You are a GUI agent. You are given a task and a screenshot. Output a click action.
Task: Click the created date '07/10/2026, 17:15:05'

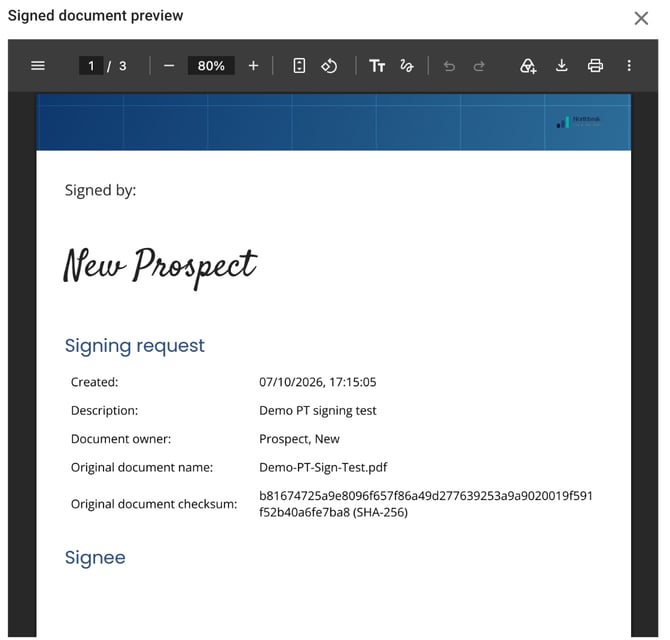pos(317,382)
